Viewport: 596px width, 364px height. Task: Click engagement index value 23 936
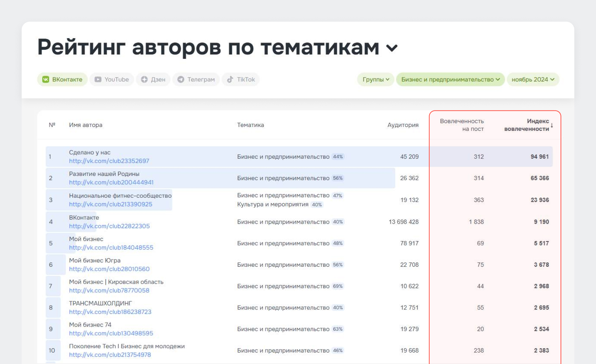540,200
